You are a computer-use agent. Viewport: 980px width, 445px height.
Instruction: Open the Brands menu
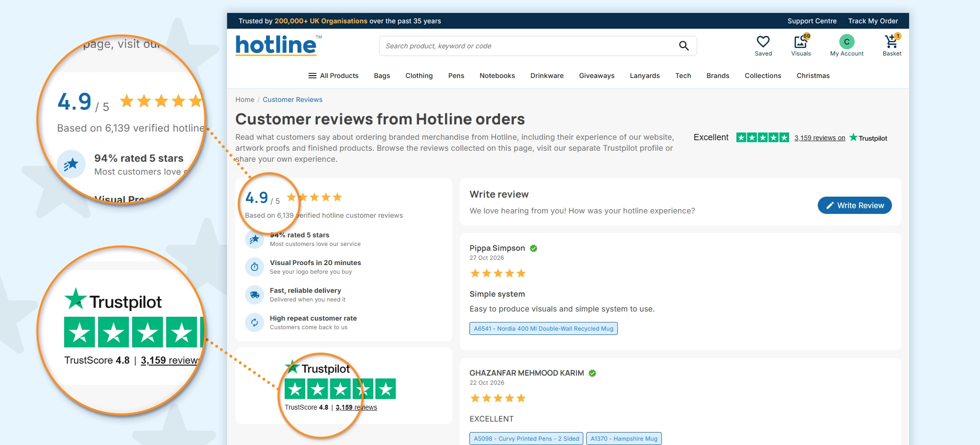point(718,76)
